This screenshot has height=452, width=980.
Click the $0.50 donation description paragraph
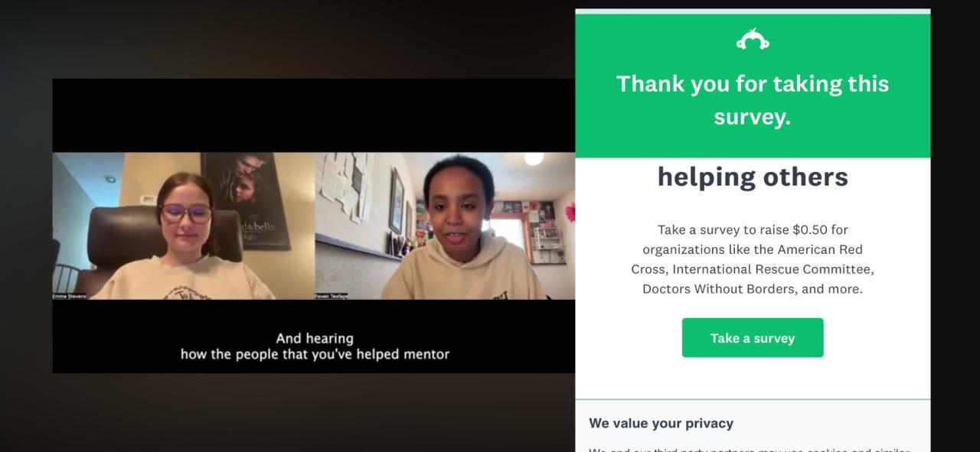coord(753,259)
